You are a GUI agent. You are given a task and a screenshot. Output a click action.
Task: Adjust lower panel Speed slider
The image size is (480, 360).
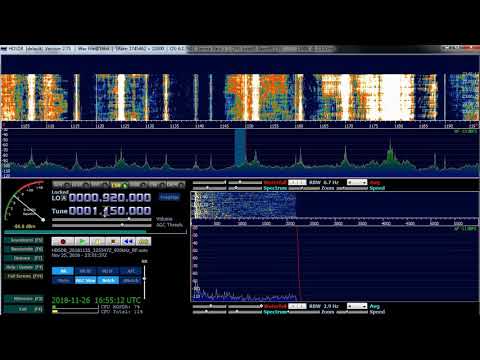(352, 312)
